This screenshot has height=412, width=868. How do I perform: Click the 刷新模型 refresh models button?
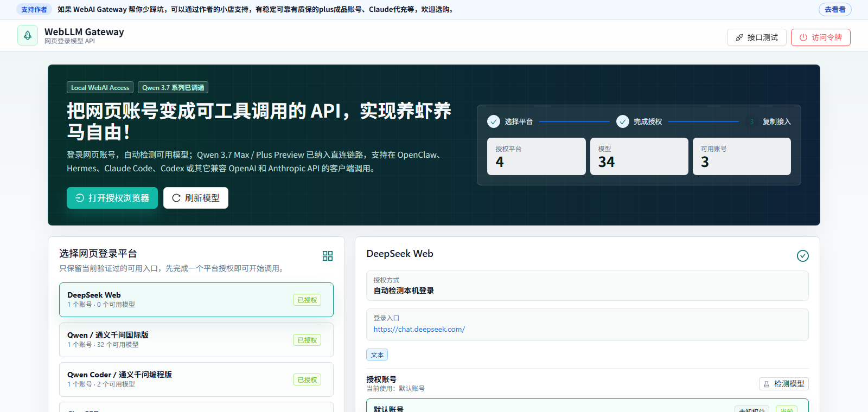(196, 198)
